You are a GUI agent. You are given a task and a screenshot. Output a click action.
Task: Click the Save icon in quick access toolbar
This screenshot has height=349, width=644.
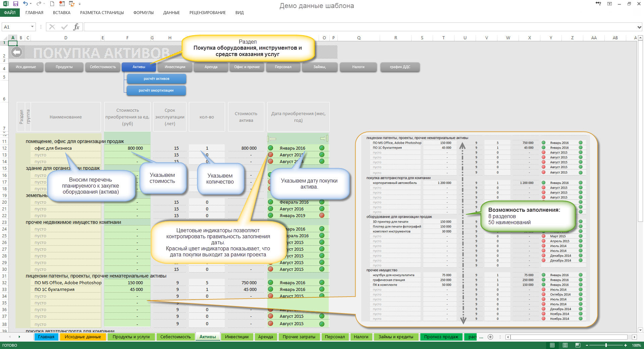coord(15,4)
